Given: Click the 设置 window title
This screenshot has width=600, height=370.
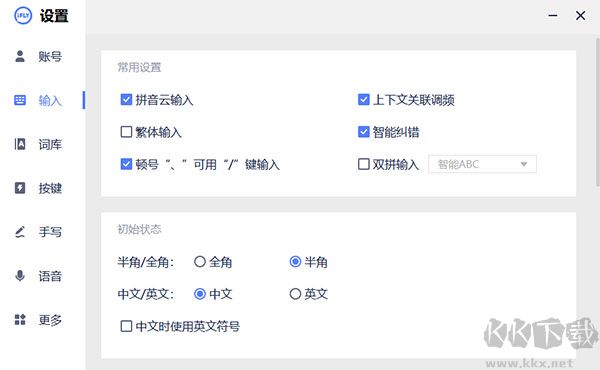Looking at the screenshot, I should coord(54,16).
